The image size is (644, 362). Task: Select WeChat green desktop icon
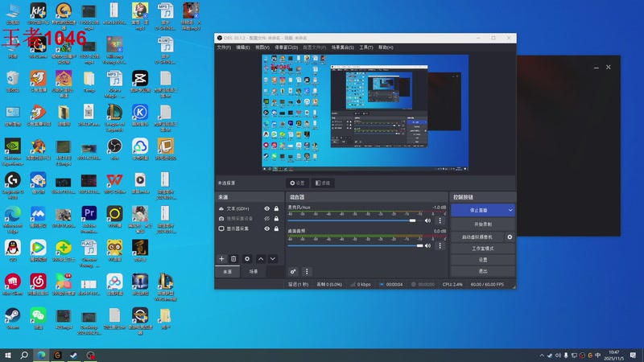38,319
